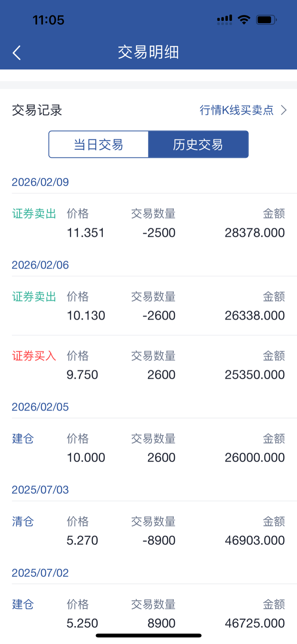Tap the 交易明细 page title

148,52
